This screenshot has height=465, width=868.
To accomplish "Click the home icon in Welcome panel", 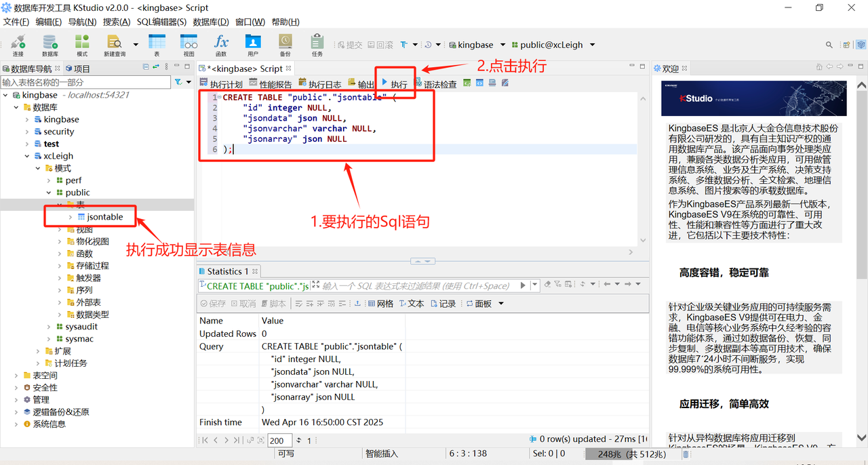I will [x=818, y=66].
